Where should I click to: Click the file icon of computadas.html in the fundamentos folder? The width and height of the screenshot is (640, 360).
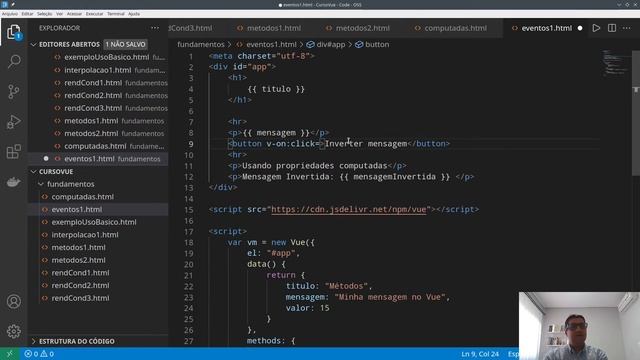[x=45, y=197]
